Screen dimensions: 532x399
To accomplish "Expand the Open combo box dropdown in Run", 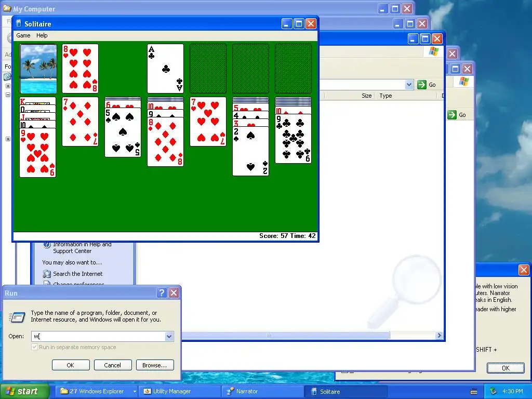I will point(169,336).
